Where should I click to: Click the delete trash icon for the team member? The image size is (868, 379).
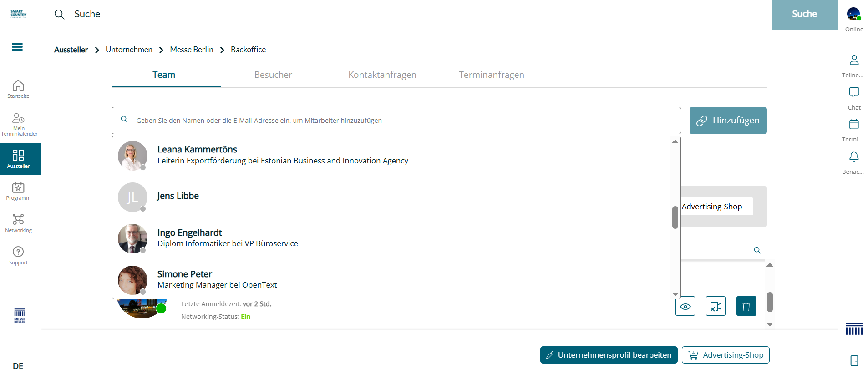click(x=746, y=306)
